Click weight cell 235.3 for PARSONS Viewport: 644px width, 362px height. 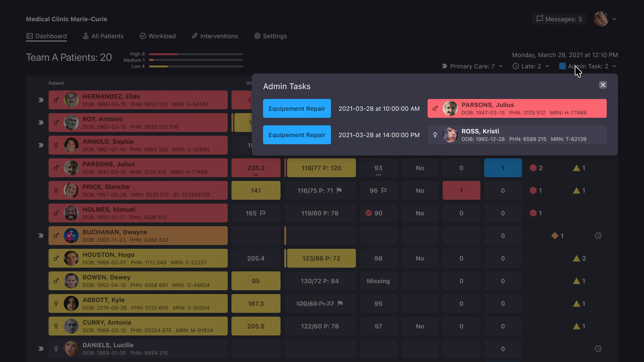[x=256, y=168]
